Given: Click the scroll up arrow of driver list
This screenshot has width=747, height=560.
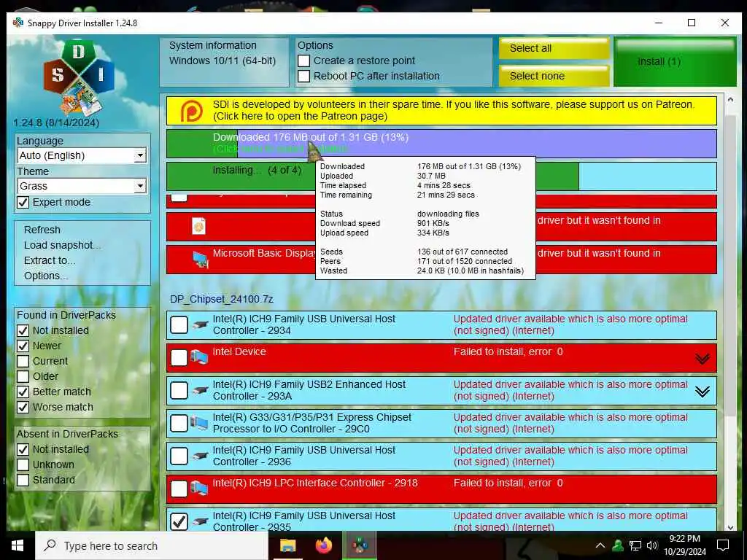Looking at the screenshot, I should (x=730, y=100).
